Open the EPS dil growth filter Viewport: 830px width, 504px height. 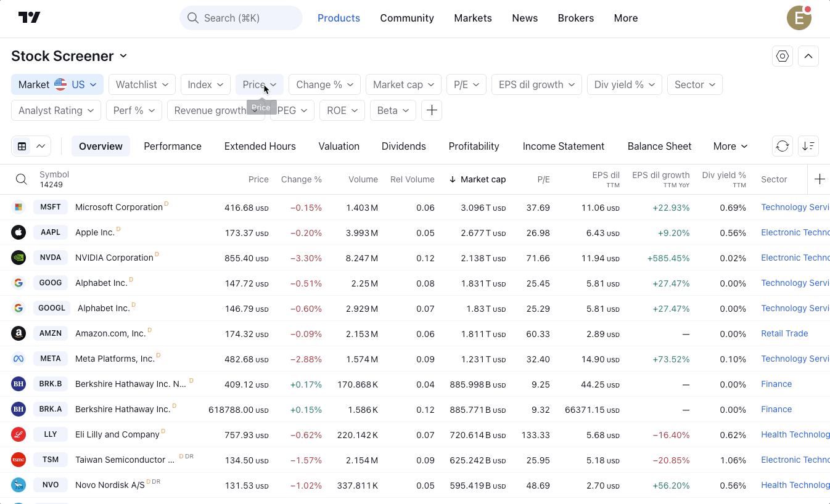(537, 84)
